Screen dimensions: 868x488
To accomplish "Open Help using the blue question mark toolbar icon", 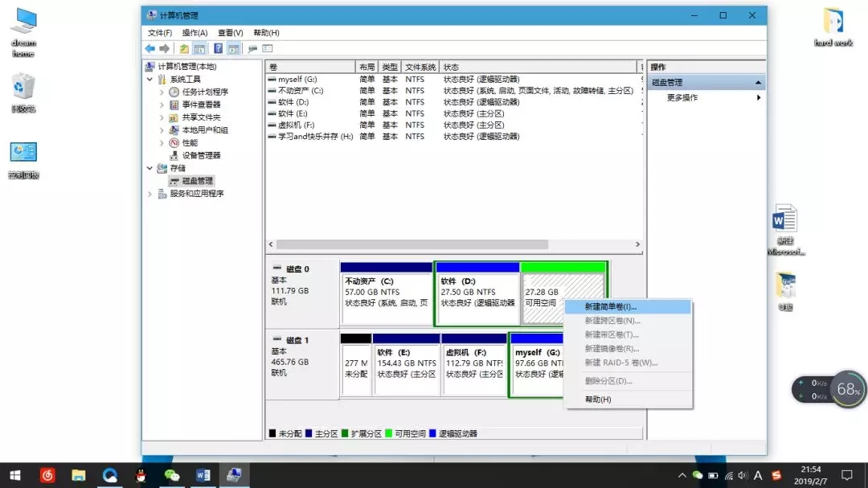I will point(217,48).
